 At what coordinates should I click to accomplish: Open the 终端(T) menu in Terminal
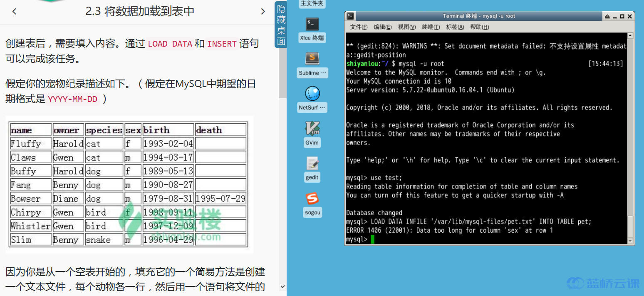431,27
